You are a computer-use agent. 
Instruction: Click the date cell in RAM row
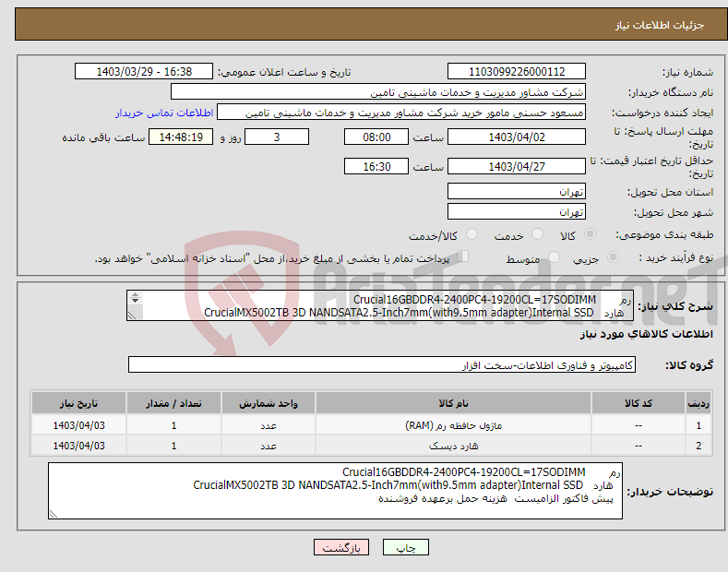79,425
